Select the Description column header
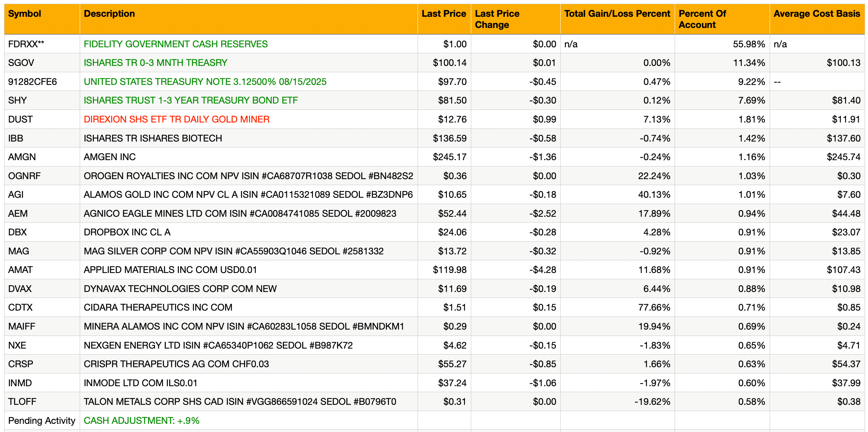The width and height of the screenshot is (868, 432). point(109,14)
